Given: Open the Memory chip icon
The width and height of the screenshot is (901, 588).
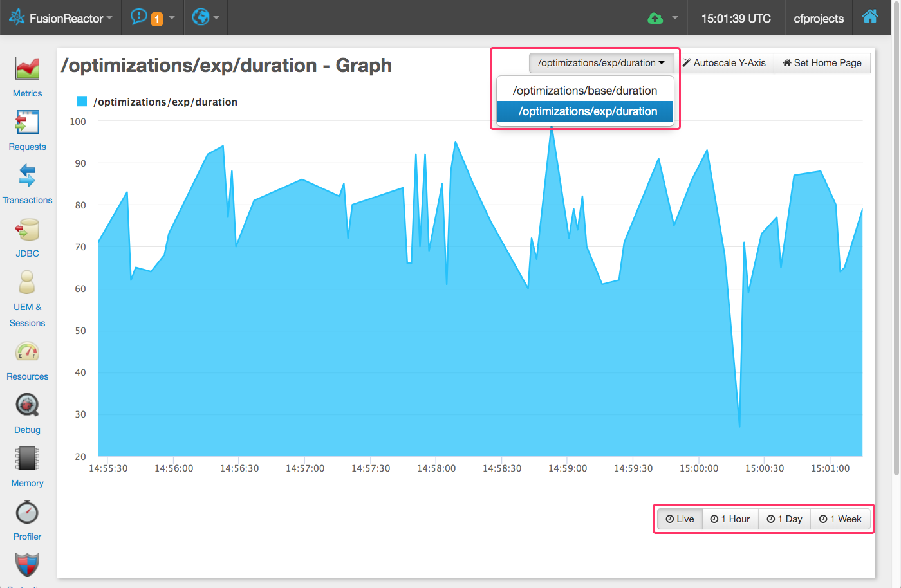Looking at the screenshot, I should 27,459.
